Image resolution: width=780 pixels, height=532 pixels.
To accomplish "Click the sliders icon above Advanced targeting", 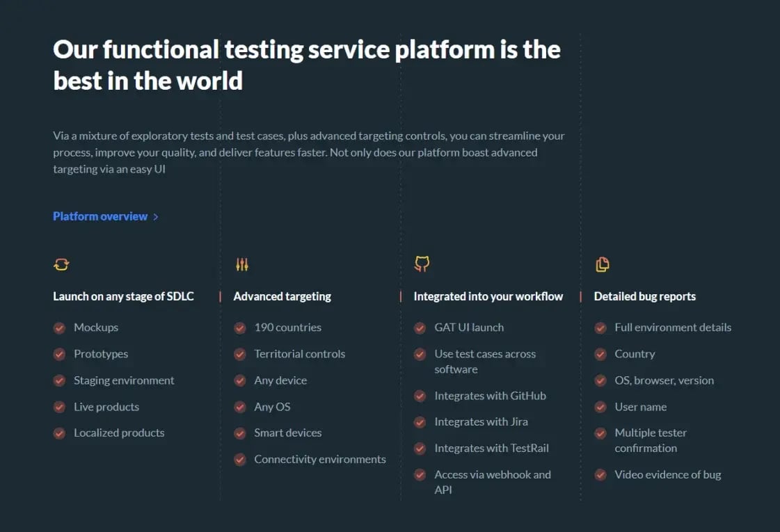I will pyautogui.click(x=241, y=264).
